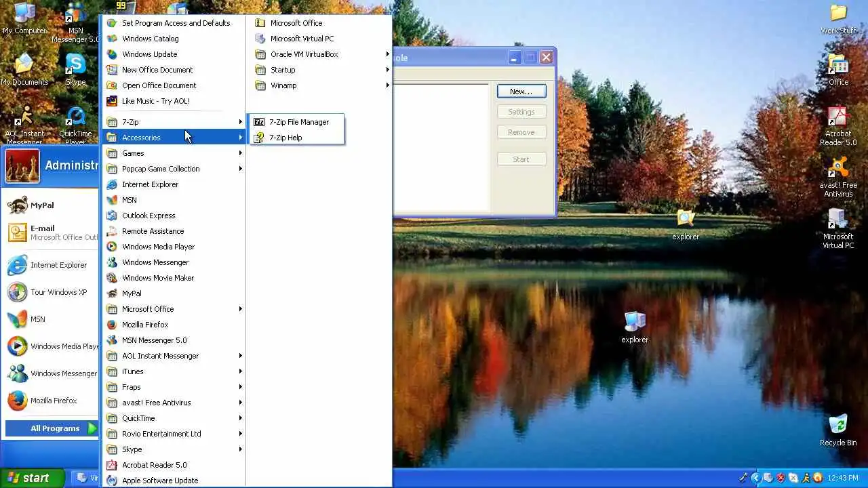Click the Remote Assistance icon

112,231
